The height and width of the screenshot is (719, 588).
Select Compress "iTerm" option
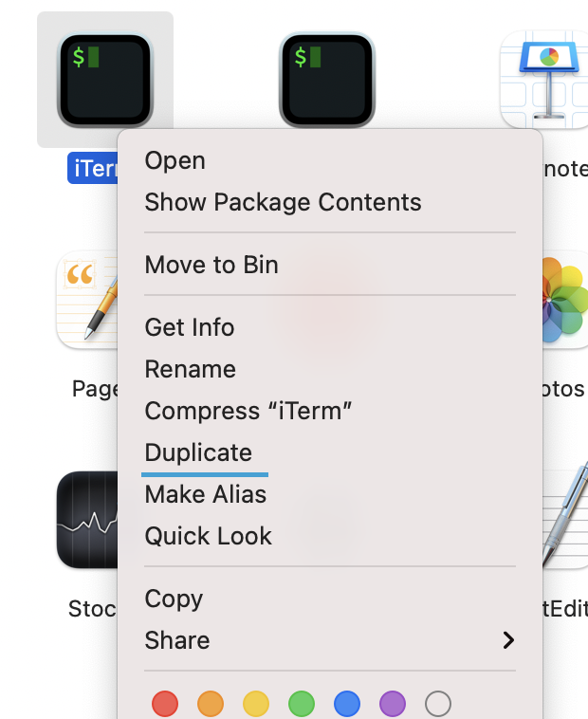click(x=248, y=411)
